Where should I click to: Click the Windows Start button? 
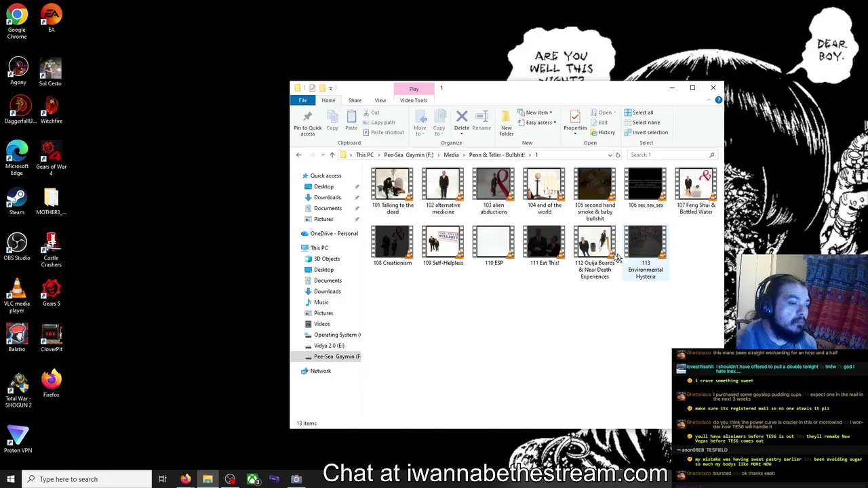[11, 479]
